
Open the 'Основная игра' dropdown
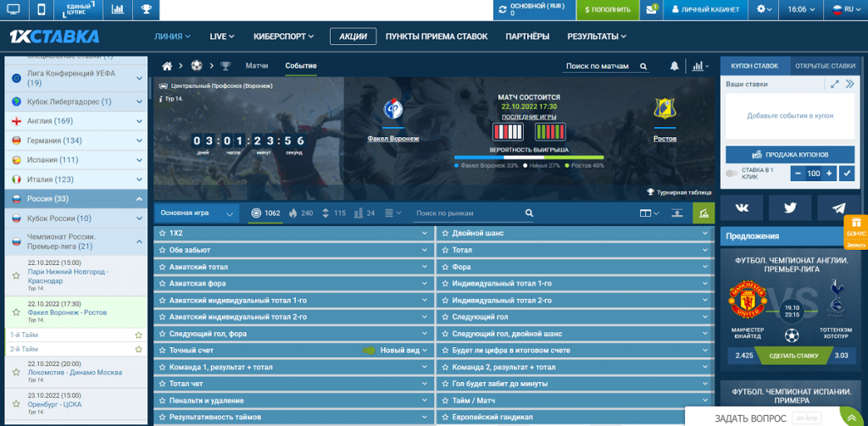tap(197, 213)
